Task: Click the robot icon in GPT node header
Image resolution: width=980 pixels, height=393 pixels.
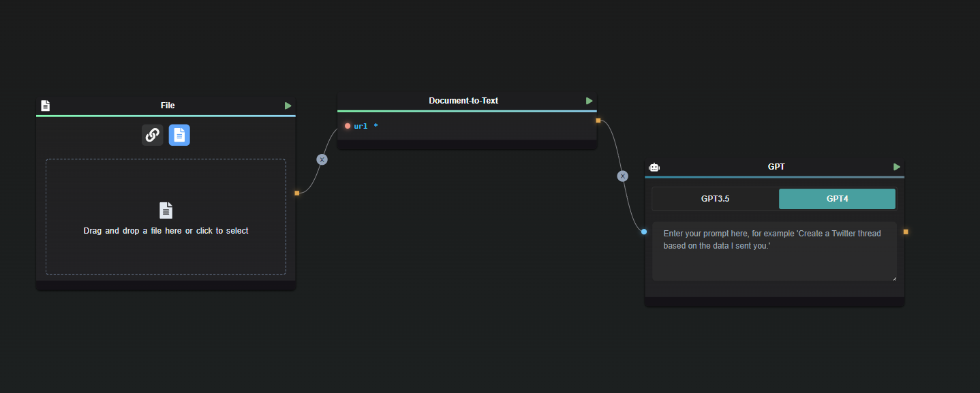Action: pos(654,167)
